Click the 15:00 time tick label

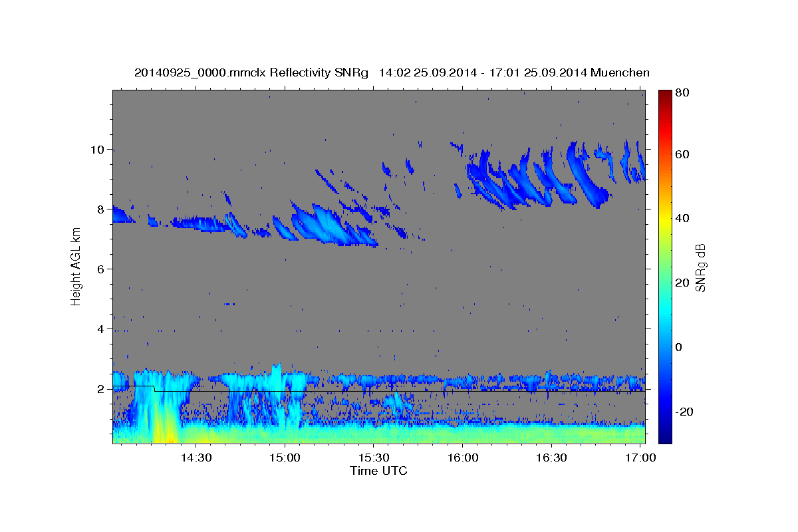point(285,458)
